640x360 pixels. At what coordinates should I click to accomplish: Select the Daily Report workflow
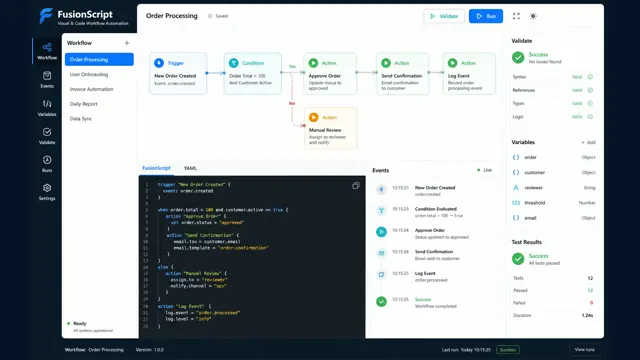coord(84,104)
